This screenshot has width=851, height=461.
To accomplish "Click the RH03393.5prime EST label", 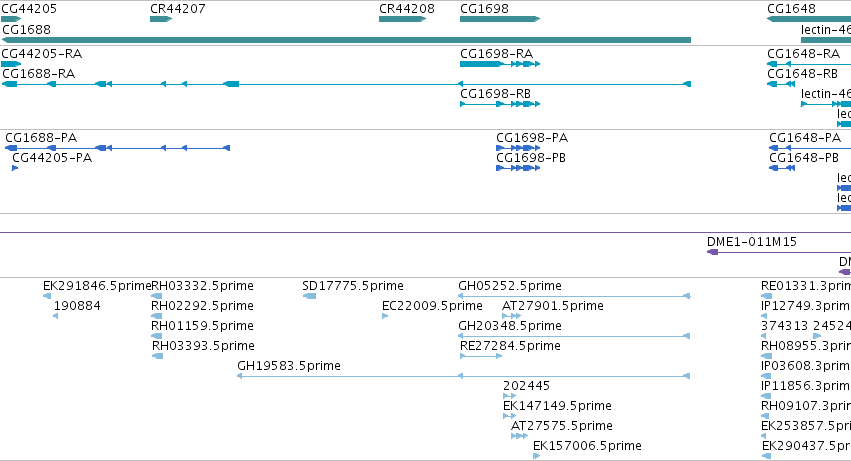I will (203, 346).
